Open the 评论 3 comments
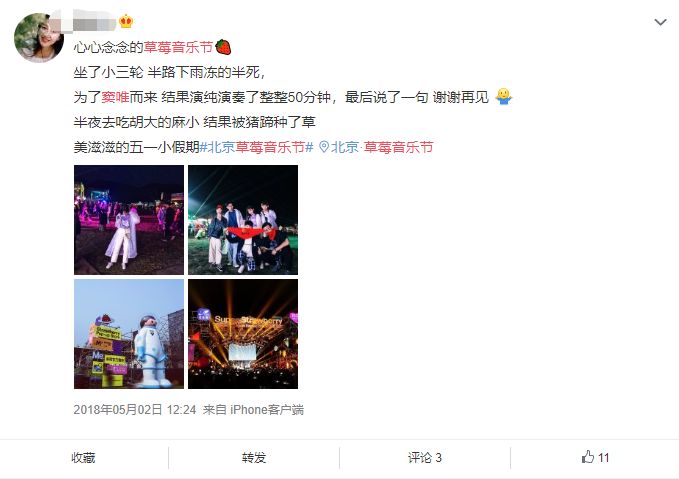 pos(424,458)
